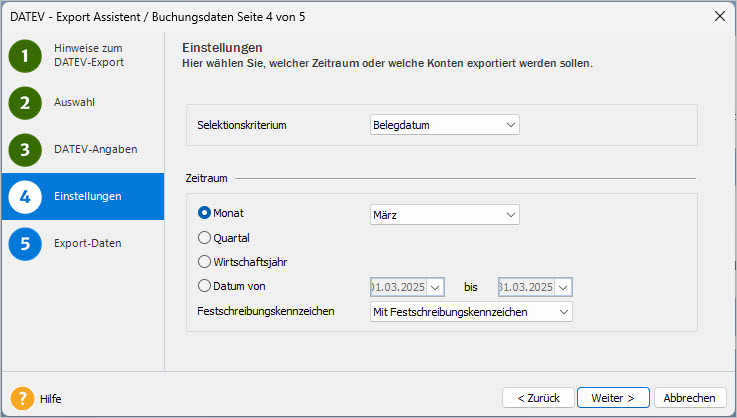Select the Quartal radio button
The height and width of the screenshot is (418, 737).
pyautogui.click(x=204, y=237)
